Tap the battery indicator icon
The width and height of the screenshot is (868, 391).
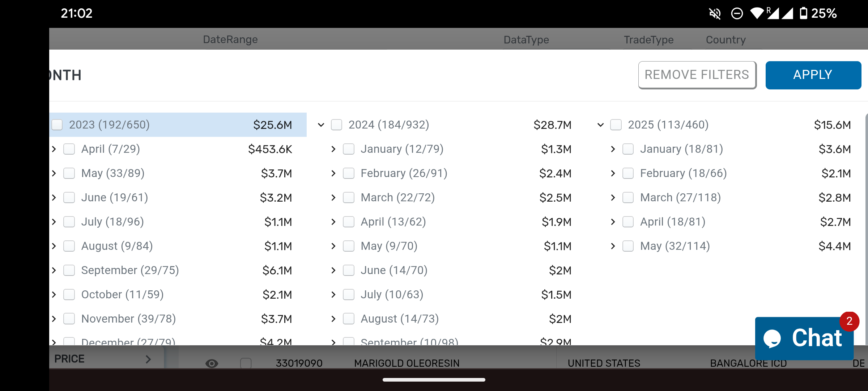pos(803,13)
